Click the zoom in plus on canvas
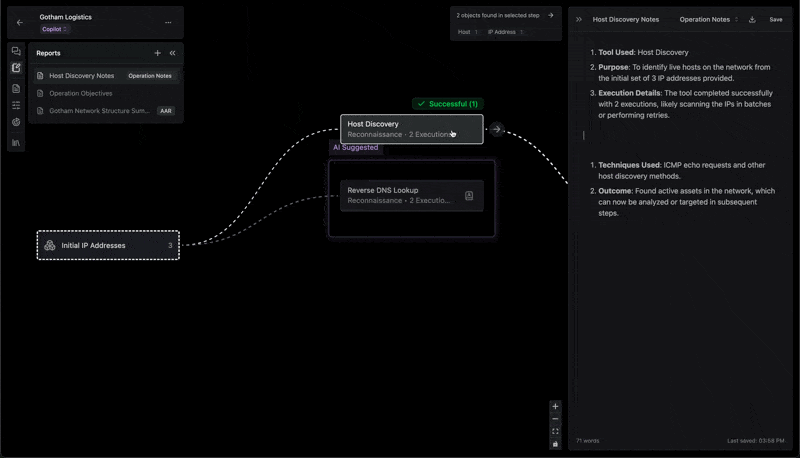 (x=555, y=407)
